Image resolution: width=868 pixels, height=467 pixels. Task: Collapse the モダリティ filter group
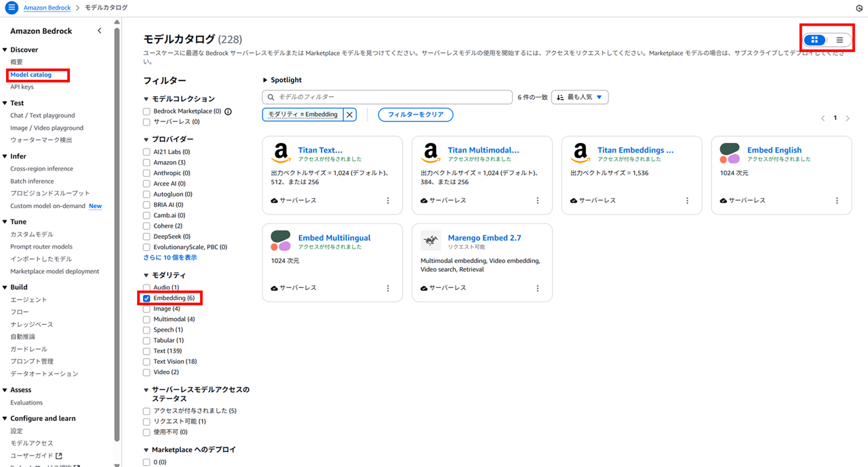coord(146,275)
